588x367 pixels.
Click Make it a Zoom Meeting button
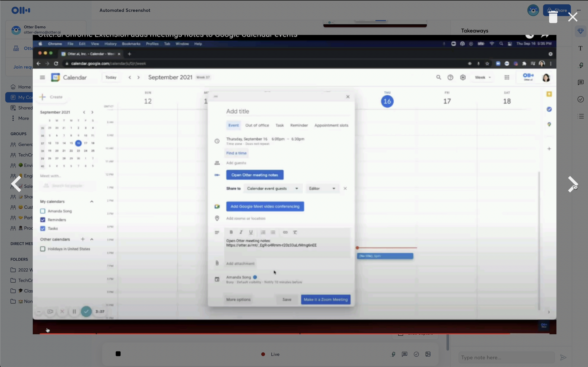[325, 299]
